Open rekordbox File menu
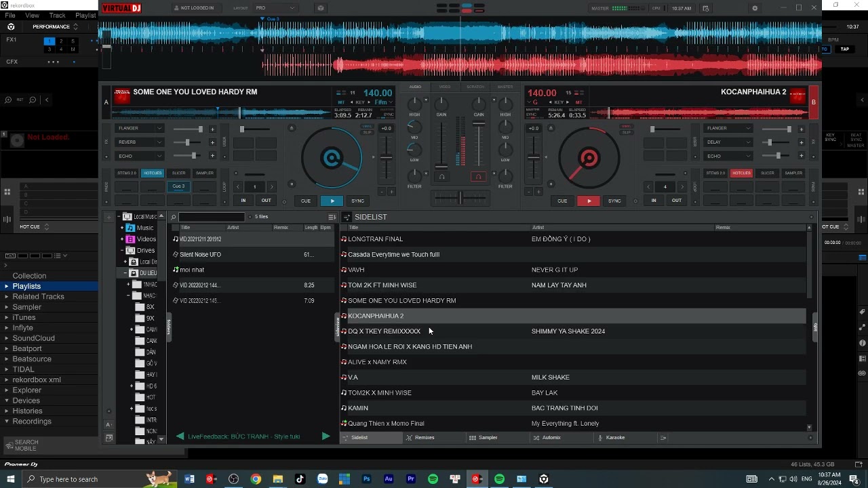The image size is (868, 488). pyautogui.click(x=10, y=15)
